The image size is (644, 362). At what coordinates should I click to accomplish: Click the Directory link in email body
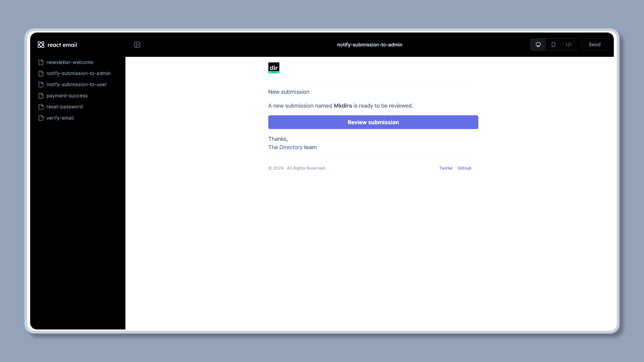click(x=290, y=147)
